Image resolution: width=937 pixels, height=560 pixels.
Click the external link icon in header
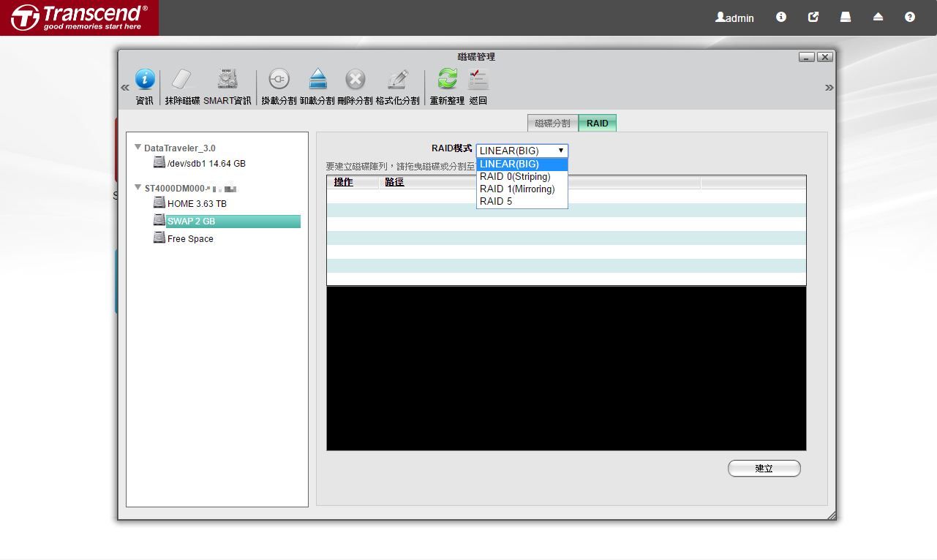[x=813, y=17]
